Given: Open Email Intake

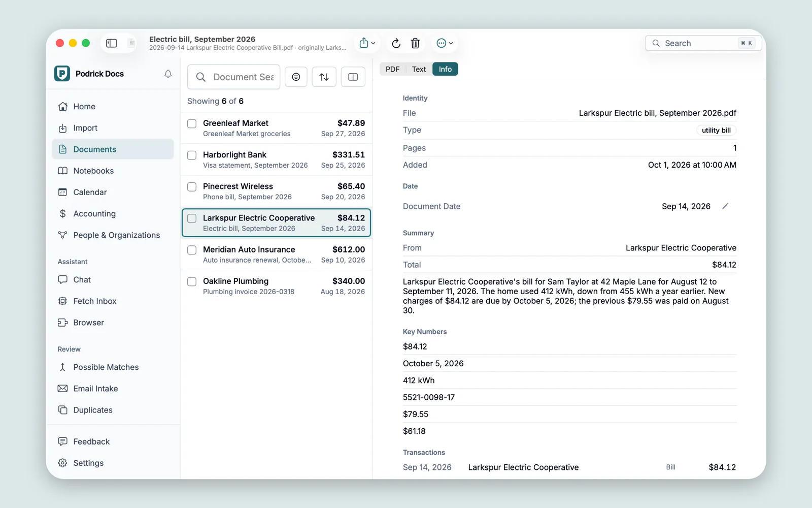Looking at the screenshot, I should tap(113, 389).
